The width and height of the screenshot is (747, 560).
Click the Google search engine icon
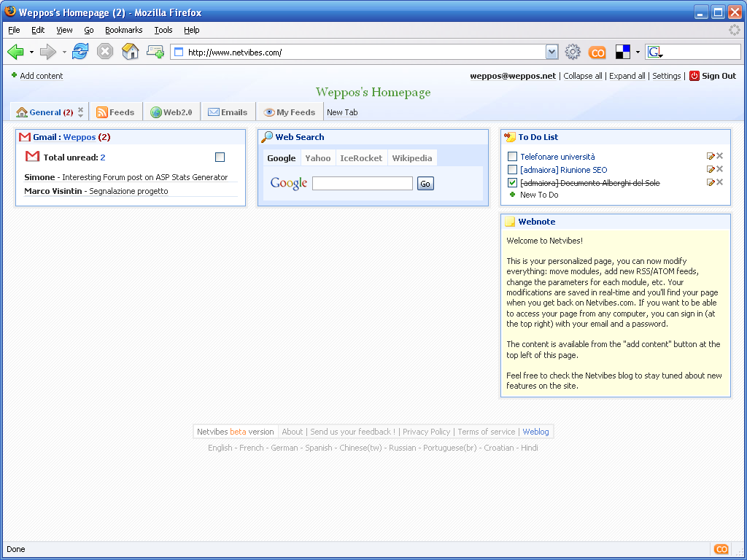(655, 52)
